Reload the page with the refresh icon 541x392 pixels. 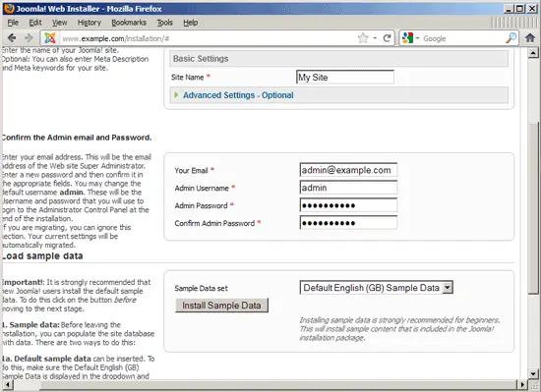[388, 38]
